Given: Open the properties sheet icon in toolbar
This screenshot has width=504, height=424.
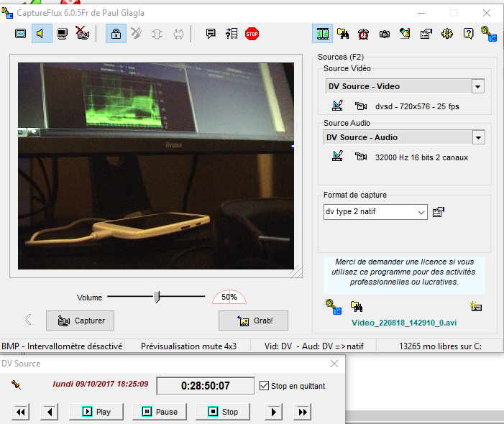Looking at the screenshot, I should tap(426, 33).
